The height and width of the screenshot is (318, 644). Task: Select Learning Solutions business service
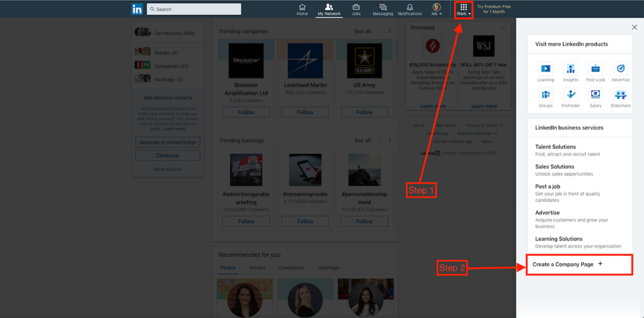pyautogui.click(x=580, y=242)
